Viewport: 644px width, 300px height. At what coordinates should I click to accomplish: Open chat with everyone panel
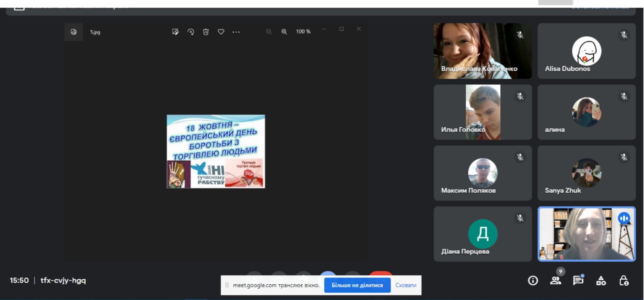[x=578, y=281]
